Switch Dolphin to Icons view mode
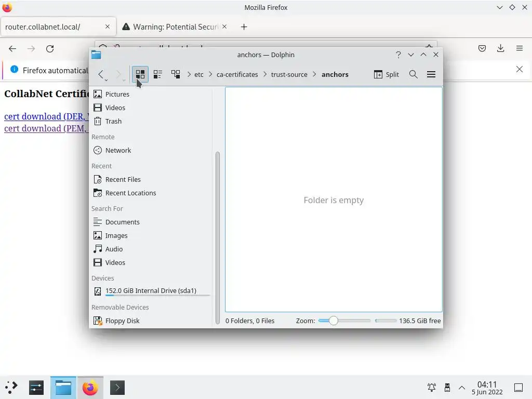Image resolution: width=532 pixels, height=399 pixels. pyautogui.click(x=140, y=74)
